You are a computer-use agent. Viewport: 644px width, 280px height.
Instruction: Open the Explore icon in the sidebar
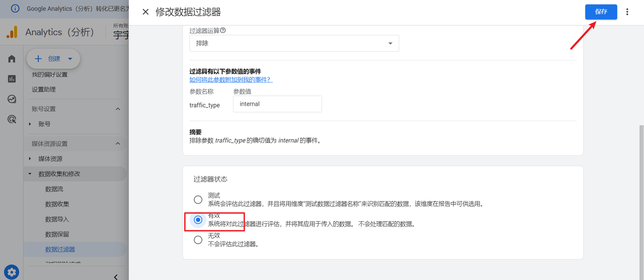point(12,99)
